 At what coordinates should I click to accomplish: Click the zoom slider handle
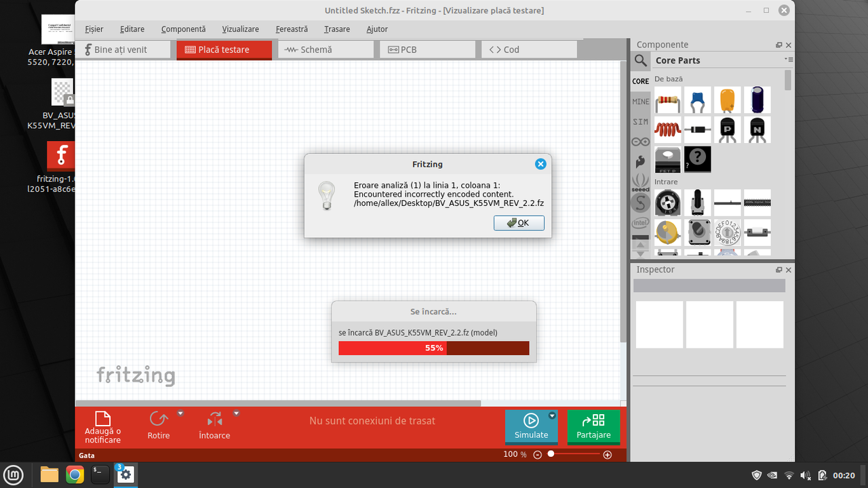[x=551, y=453]
